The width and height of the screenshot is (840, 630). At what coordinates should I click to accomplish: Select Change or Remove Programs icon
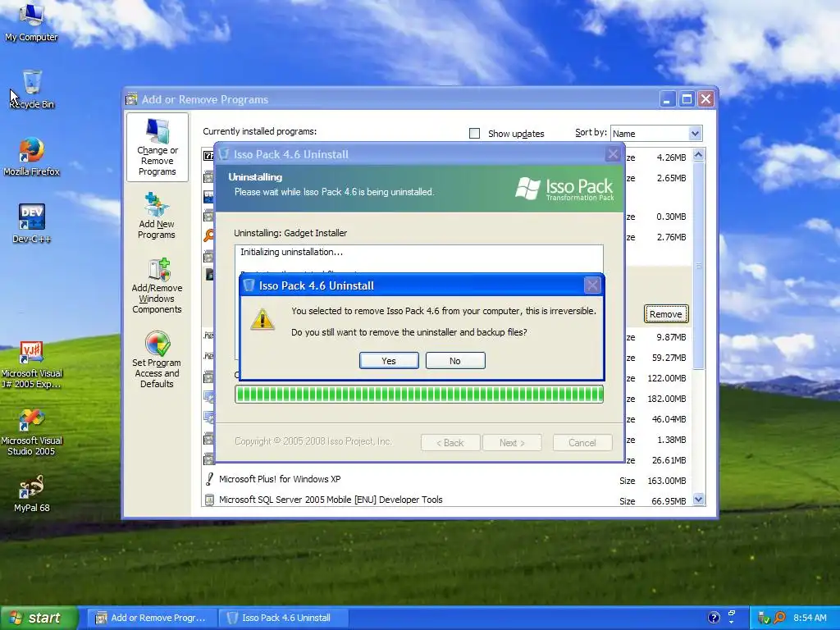click(x=157, y=147)
